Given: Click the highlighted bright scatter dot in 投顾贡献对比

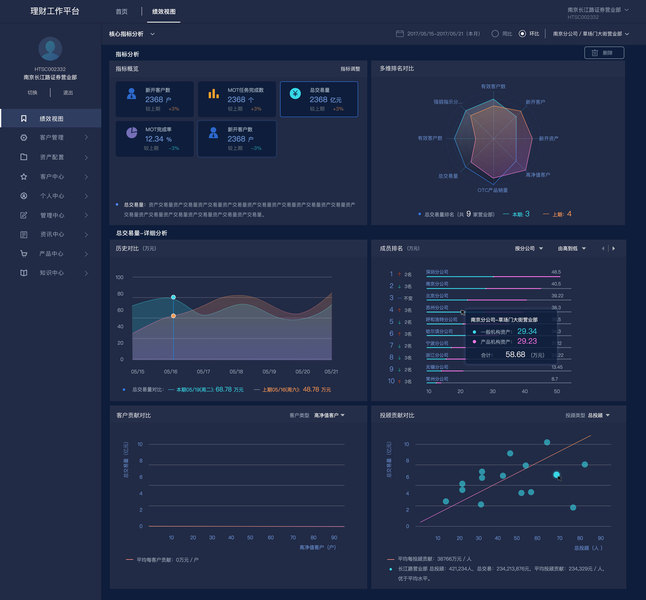Looking at the screenshot, I should 557,475.
